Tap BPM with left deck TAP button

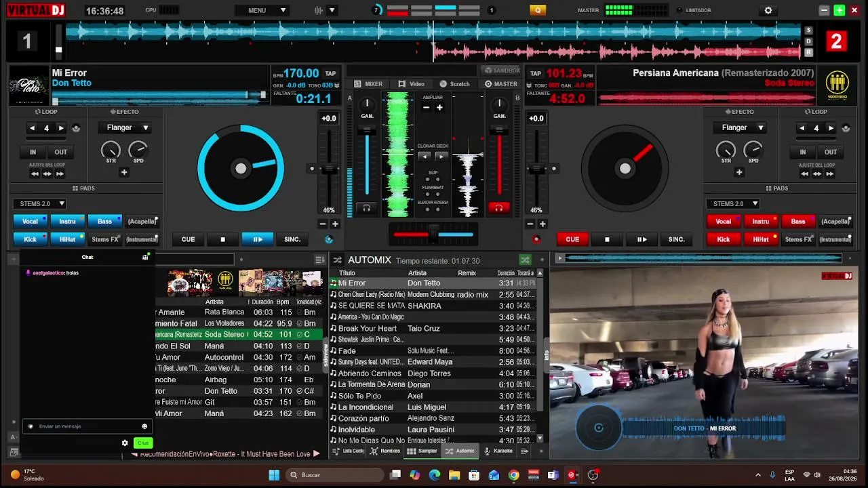click(x=330, y=73)
